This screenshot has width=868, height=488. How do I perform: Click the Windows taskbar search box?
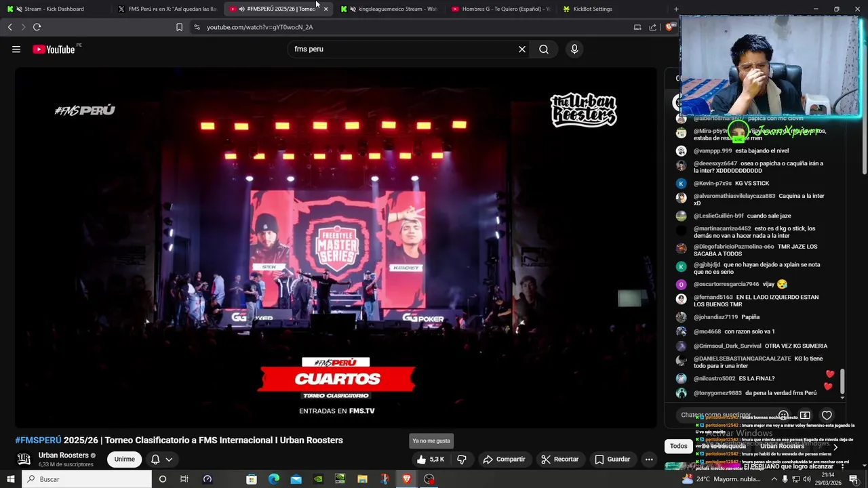(86, 479)
